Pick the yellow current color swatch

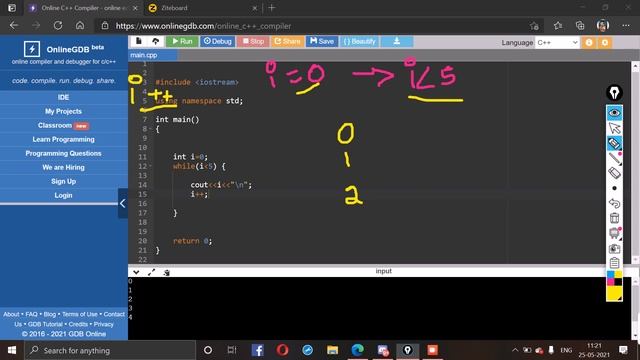(614, 293)
